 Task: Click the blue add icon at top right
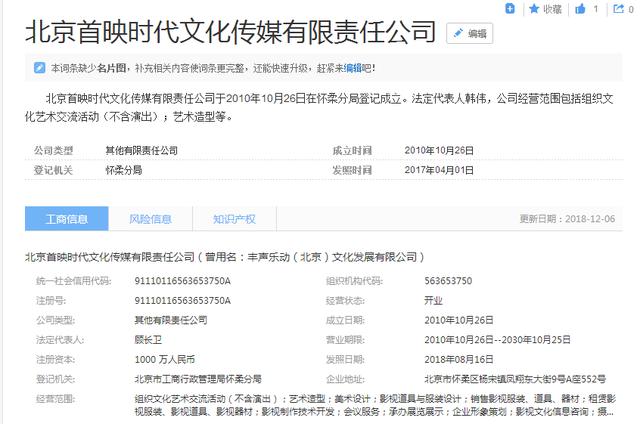click(x=510, y=8)
